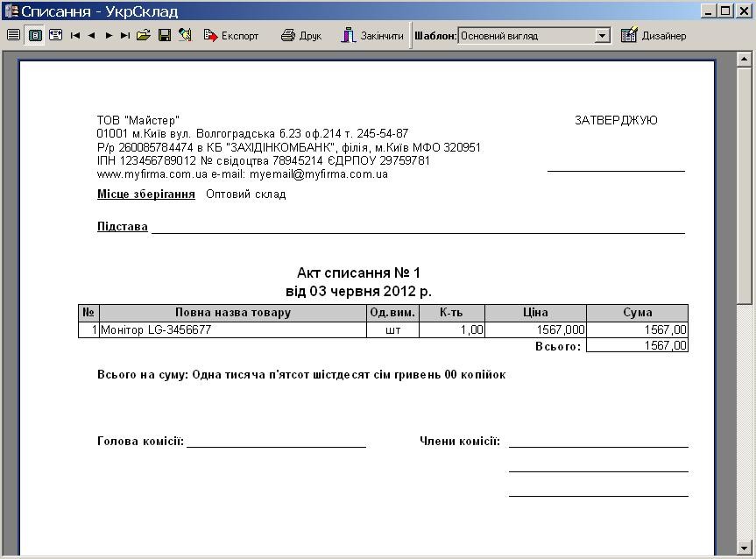Click the price 1567,000 cell
This screenshot has width=756, height=559.
[535, 330]
